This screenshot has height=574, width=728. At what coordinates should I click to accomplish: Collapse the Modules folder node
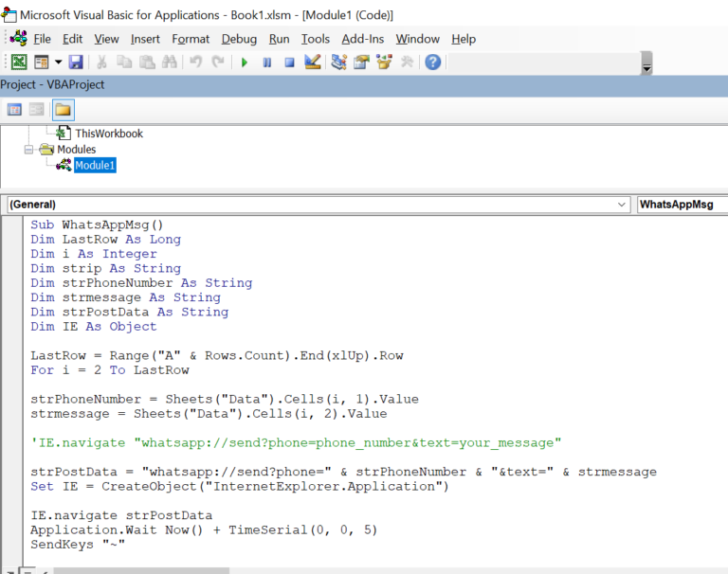(x=28, y=150)
